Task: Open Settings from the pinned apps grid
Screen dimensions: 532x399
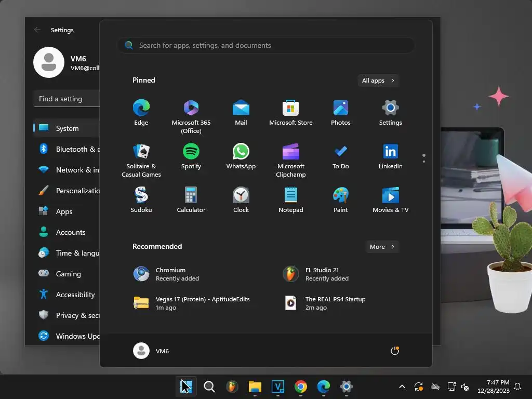Action: pos(391,113)
